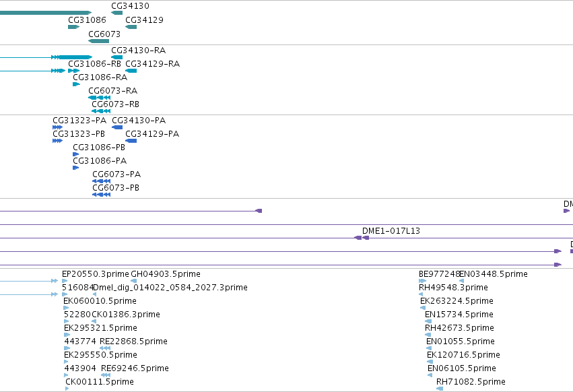The width and height of the screenshot is (573, 392).
Task: Click the RH71082.5prime feature label
Action: 471,381
